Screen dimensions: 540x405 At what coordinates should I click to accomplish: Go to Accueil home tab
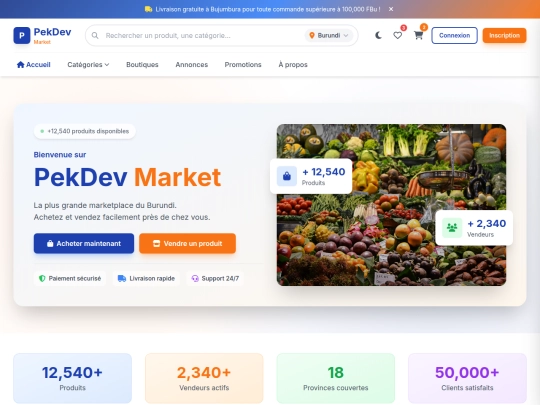click(34, 65)
